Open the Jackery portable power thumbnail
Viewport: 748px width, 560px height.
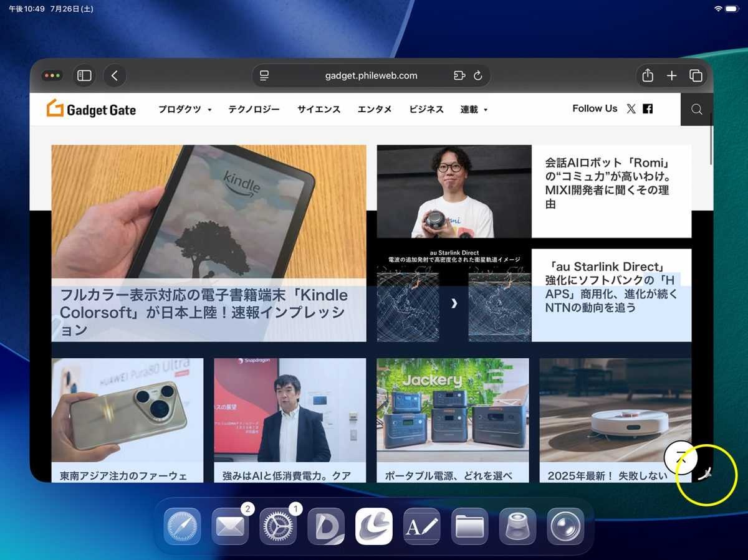tap(453, 409)
